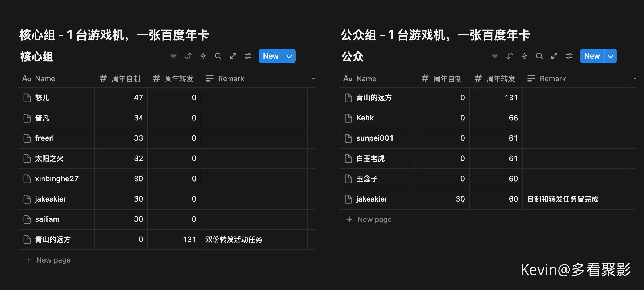Expand 核心组 database to full page
Viewport: 644px width, 290px height.
click(x=233, y=56)
